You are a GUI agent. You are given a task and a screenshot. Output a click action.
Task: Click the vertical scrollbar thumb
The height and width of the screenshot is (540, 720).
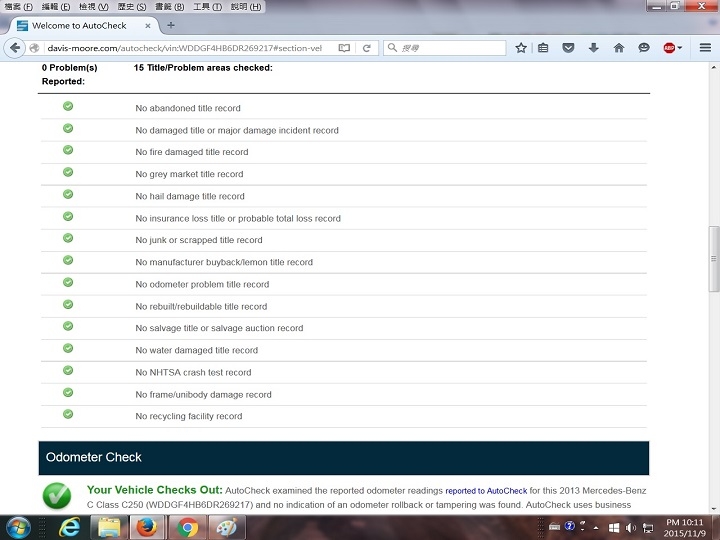point(714,259)
